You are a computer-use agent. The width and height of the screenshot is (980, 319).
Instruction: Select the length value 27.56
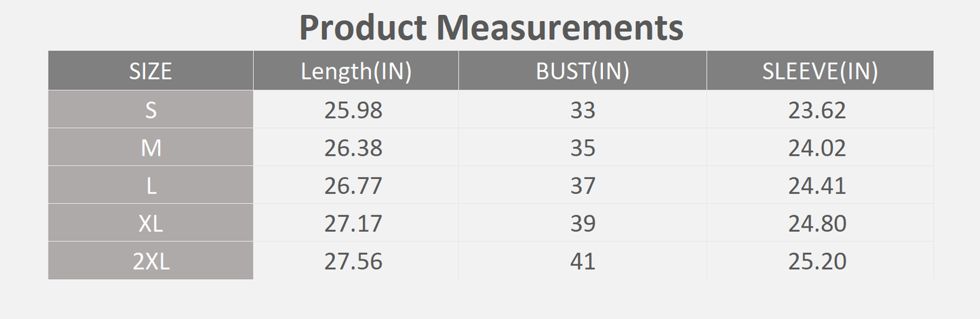[x=353, y=261]
